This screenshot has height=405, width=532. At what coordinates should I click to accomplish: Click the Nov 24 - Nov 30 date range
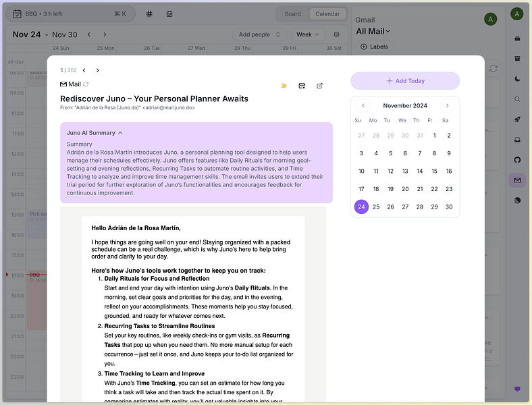click(45, 34)
